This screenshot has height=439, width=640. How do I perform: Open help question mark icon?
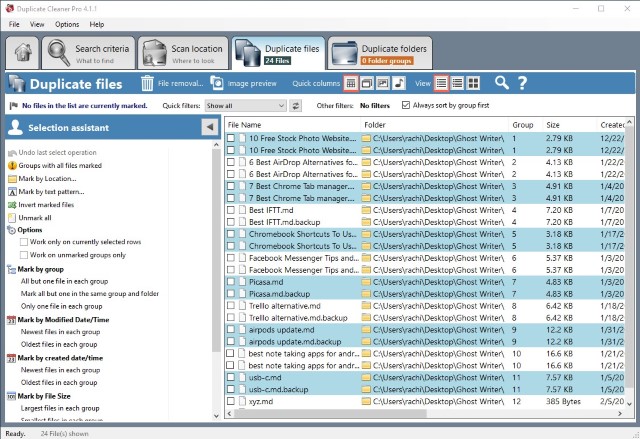click(x=522, y=83)
